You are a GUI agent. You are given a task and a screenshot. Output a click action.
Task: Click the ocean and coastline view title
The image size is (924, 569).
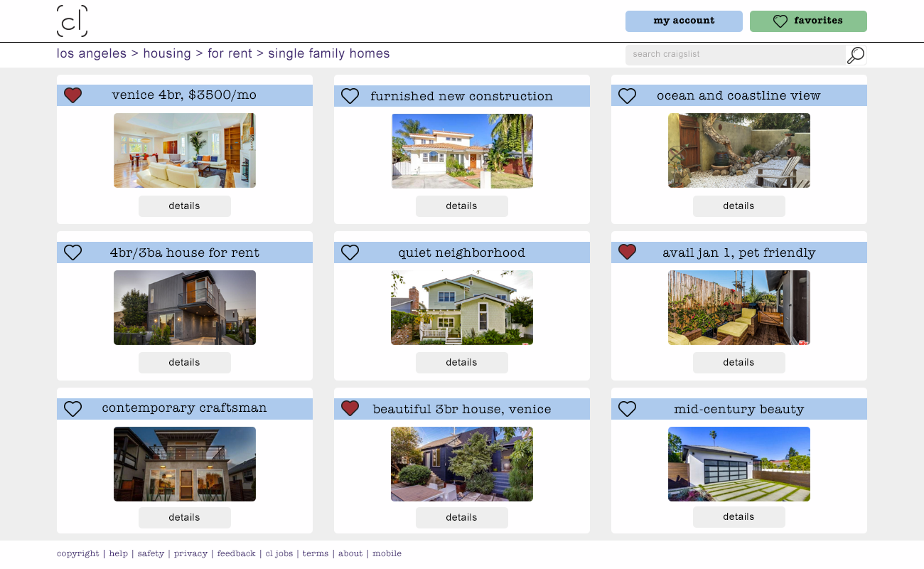tap(739, 95)
